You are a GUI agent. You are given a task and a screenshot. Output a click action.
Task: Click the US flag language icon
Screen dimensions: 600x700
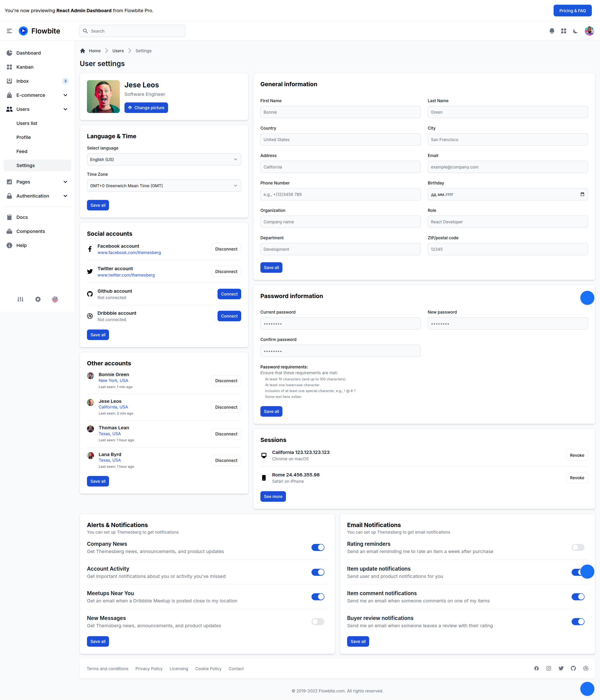pyautogui.click(x=55, y=299)
